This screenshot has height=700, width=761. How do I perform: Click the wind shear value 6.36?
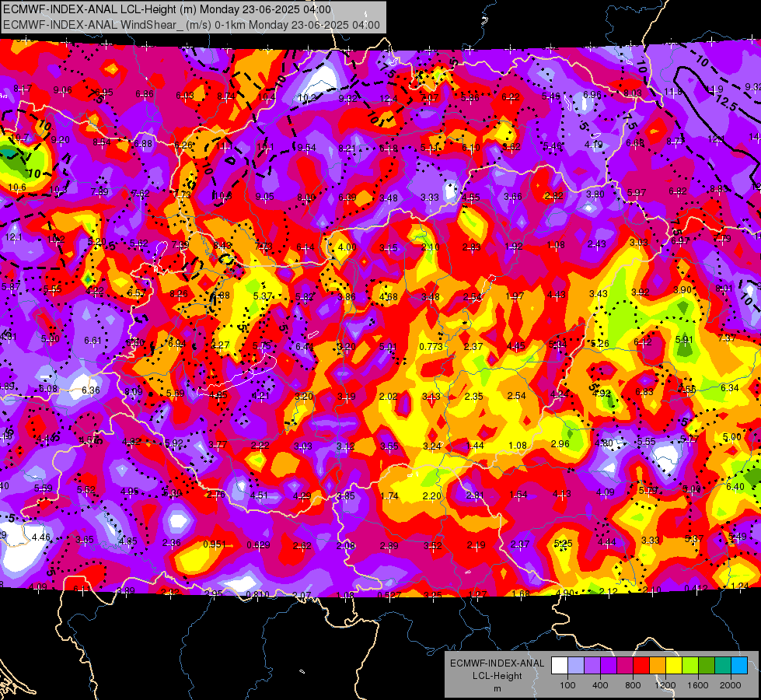point(91,390)
